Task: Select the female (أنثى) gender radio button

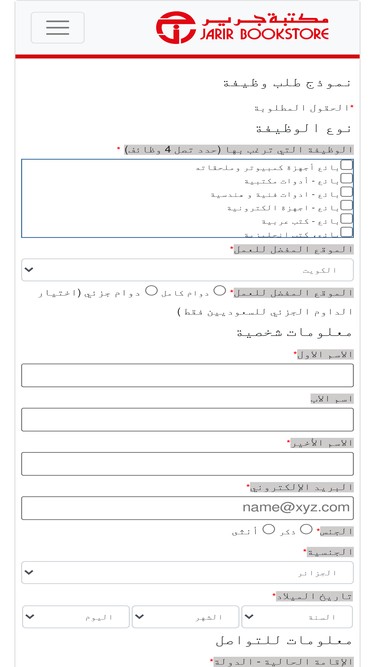Action: [x=268, y=529]
